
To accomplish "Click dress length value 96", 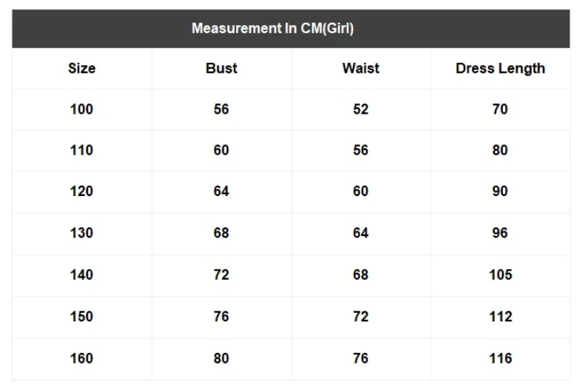I will click(x=500, y=233).
